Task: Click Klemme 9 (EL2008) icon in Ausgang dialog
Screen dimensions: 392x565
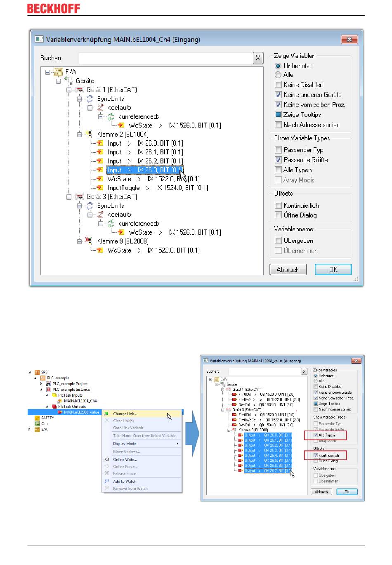Action: pyautogui.click(x=234, y=430)
